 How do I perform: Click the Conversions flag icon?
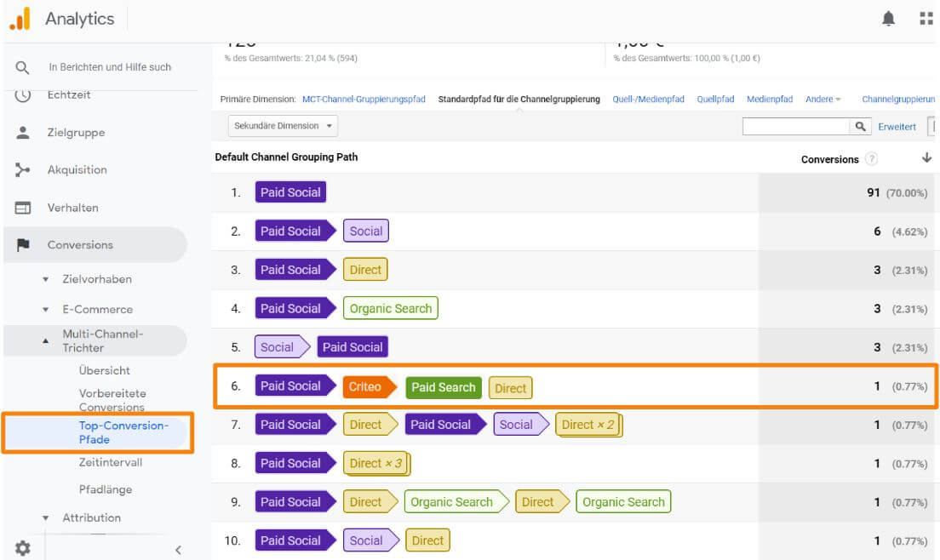23,245
